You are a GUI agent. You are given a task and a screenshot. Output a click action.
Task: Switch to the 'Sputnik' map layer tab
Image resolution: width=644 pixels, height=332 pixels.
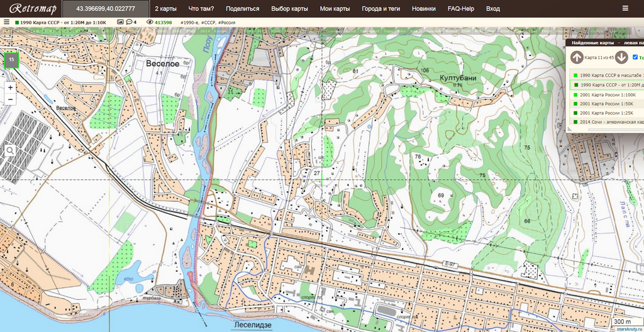coord(433,31)
